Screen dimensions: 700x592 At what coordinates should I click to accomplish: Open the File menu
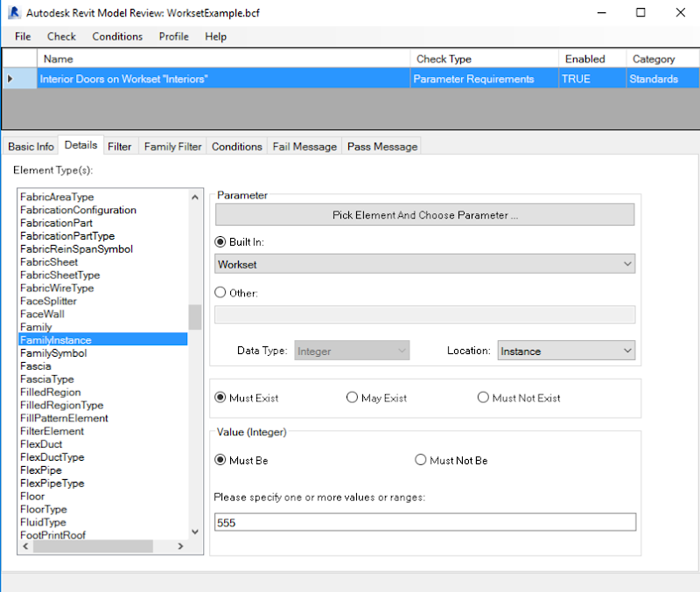[x=23, y=37]
